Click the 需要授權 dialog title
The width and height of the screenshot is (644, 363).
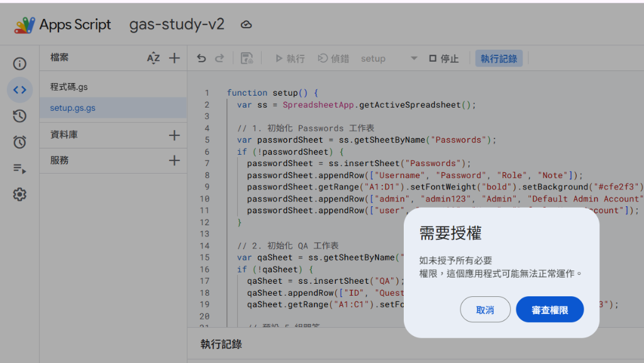(x=450, y=233)
